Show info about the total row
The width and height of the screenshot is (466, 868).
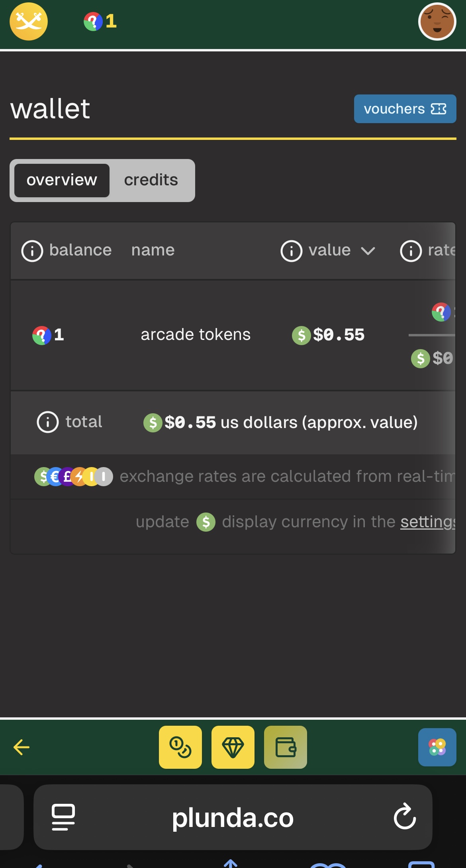pos(48,422)
